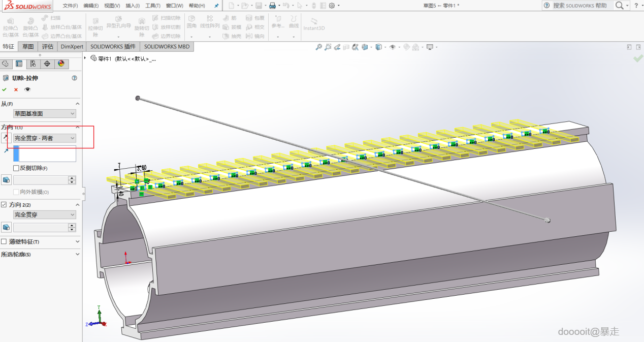
Task: Toggle detailed preview eye icon
Action: (x=27, y=89)
